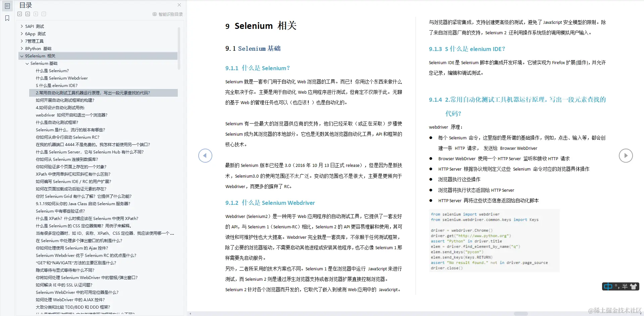Expand the 6App 测试 chapter
This screenshot has height=316, width=644.
(22, 34)
